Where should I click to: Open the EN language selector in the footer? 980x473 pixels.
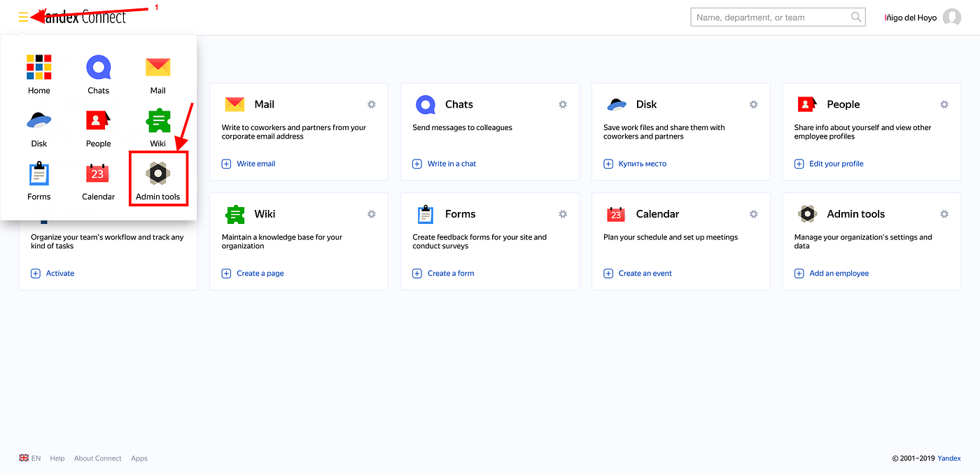coord(29,458)
